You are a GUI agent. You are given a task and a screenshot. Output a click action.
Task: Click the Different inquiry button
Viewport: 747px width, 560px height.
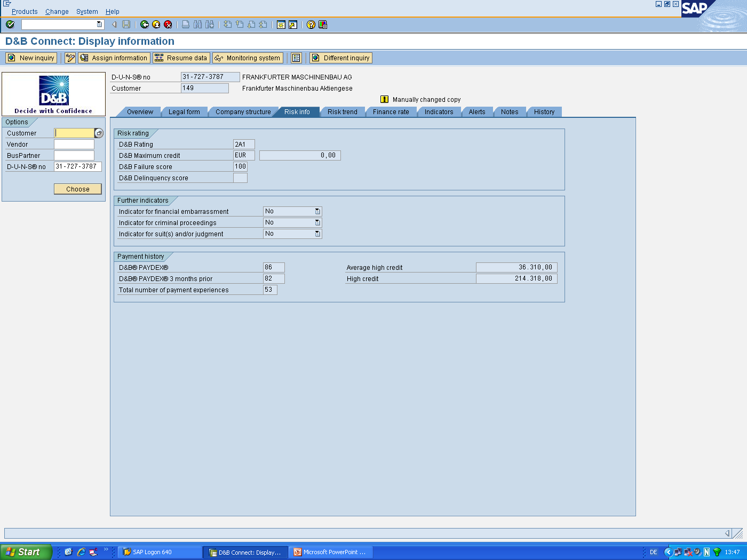(341, 58)
